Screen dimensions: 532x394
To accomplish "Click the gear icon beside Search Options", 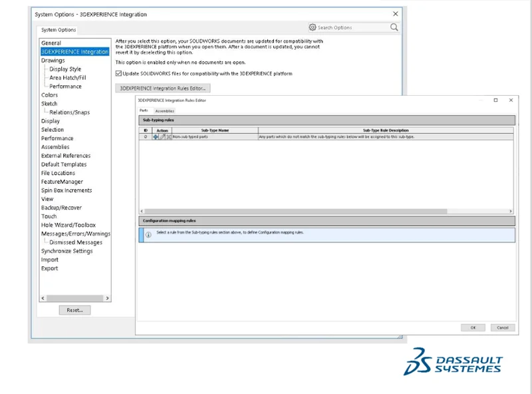I will (313, 27).
